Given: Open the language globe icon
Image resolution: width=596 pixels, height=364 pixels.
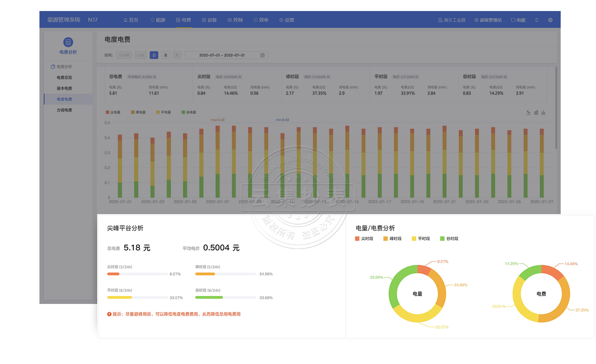Looking at the screenshot, I should 550,20.
